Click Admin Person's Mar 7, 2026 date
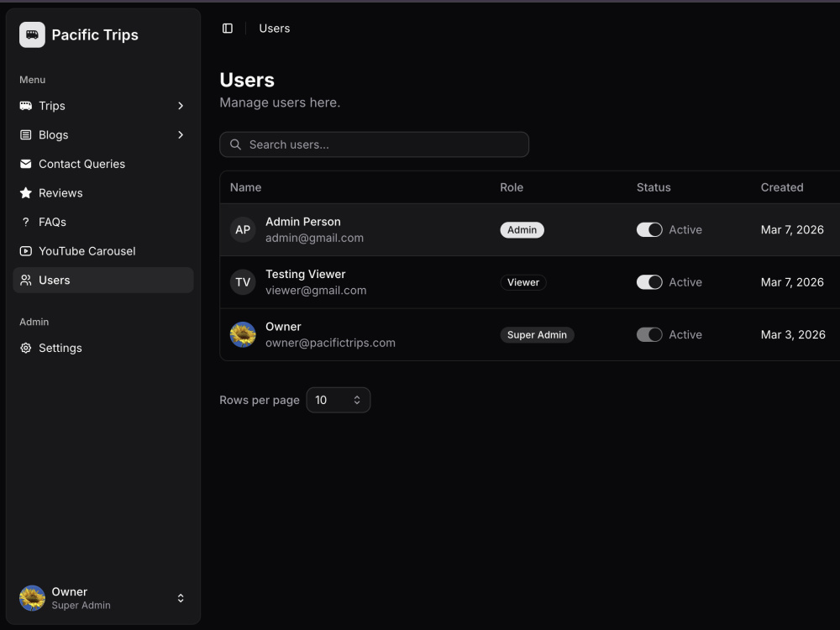Screen dimensions: 840x630 [792, 230]
